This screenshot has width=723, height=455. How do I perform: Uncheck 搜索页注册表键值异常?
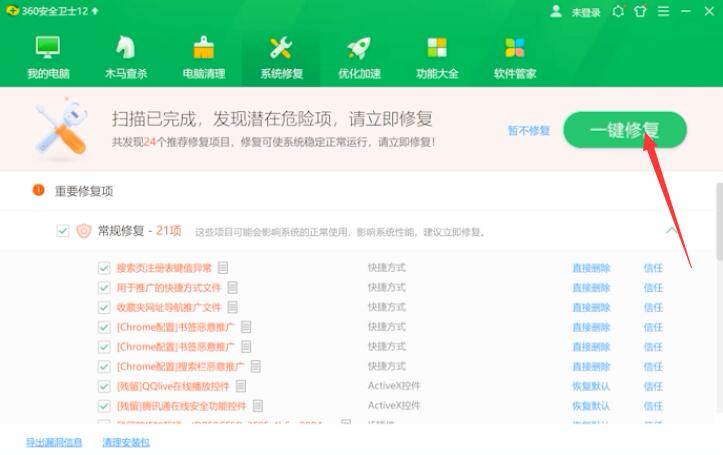point(104,268)
